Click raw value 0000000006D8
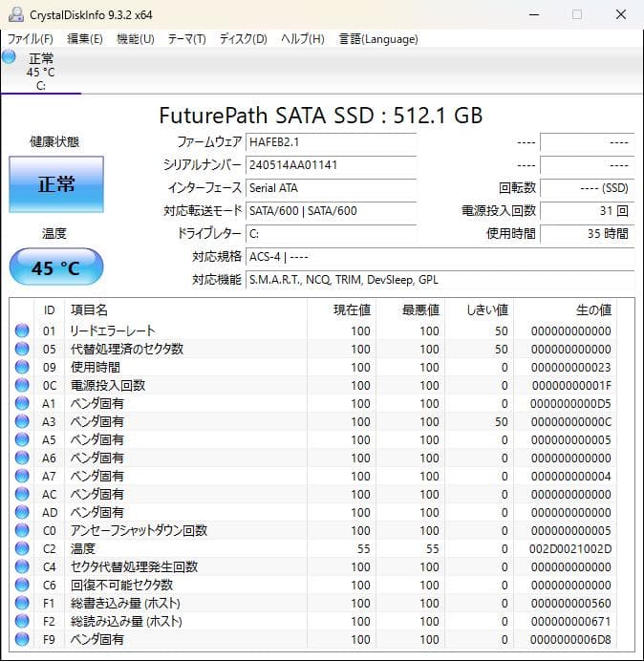644x661 pixels. [570, 639]
